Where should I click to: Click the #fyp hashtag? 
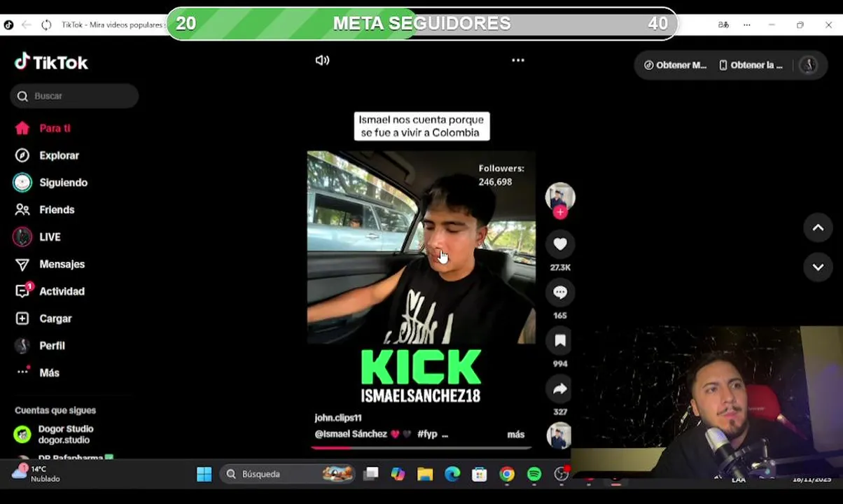[x=427, y=434]
